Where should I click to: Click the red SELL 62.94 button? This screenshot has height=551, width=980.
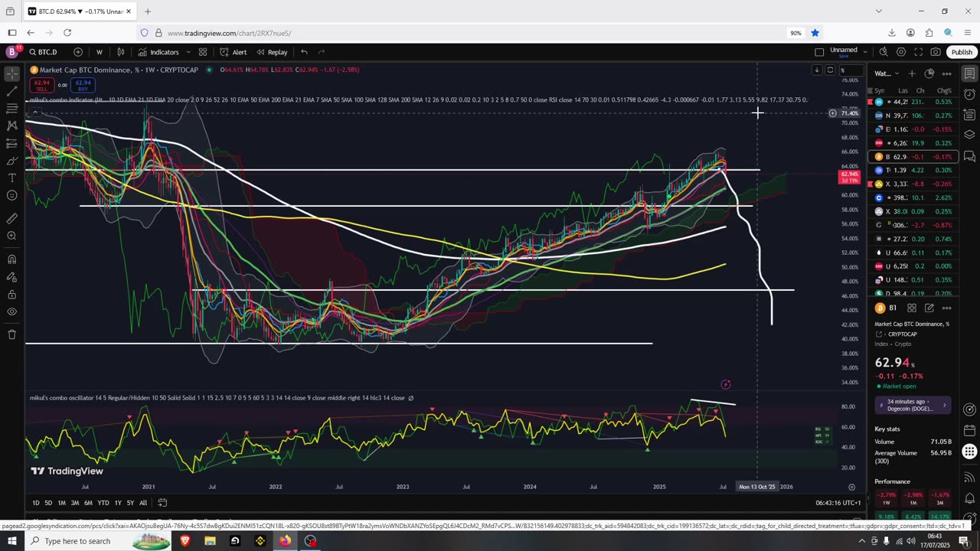pos(41,85)
